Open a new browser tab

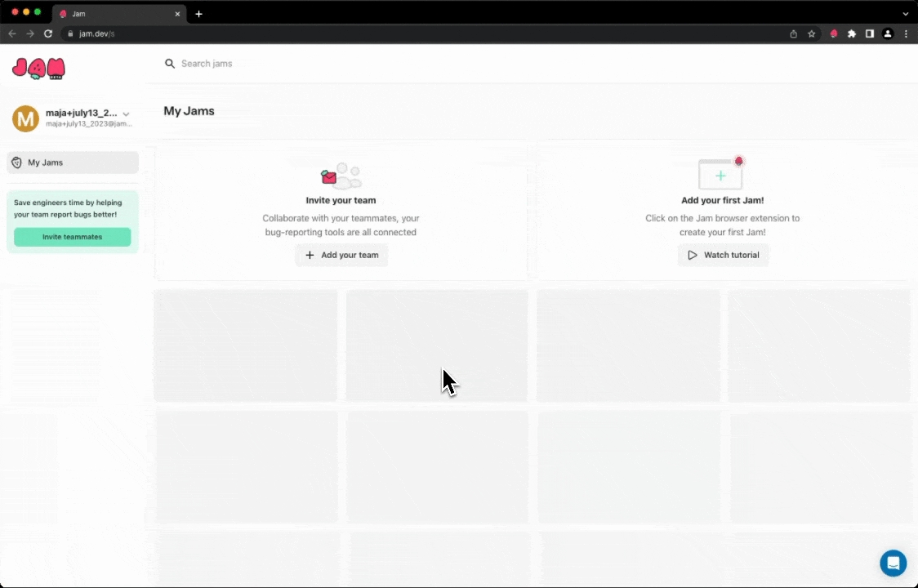click(198, 14)
